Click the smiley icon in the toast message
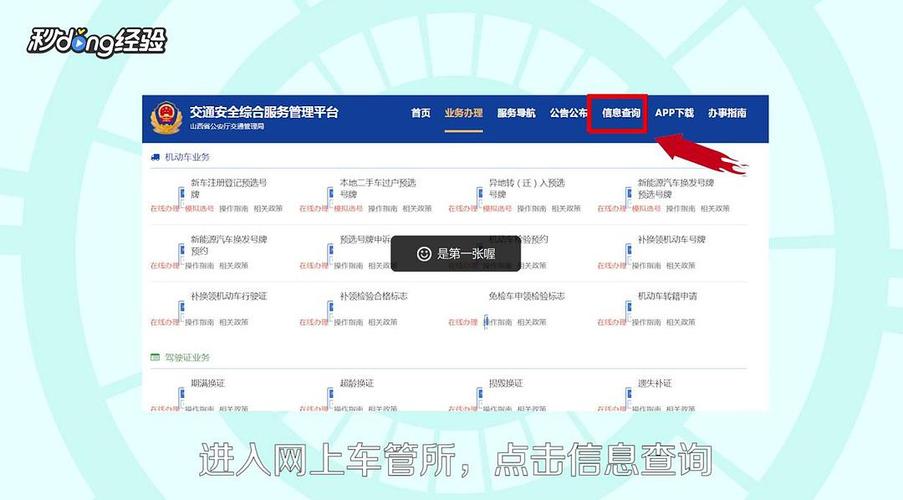 tap(424, 253)
